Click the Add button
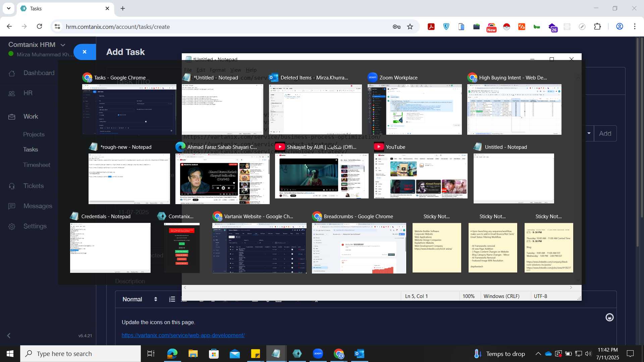 [605, 133]
